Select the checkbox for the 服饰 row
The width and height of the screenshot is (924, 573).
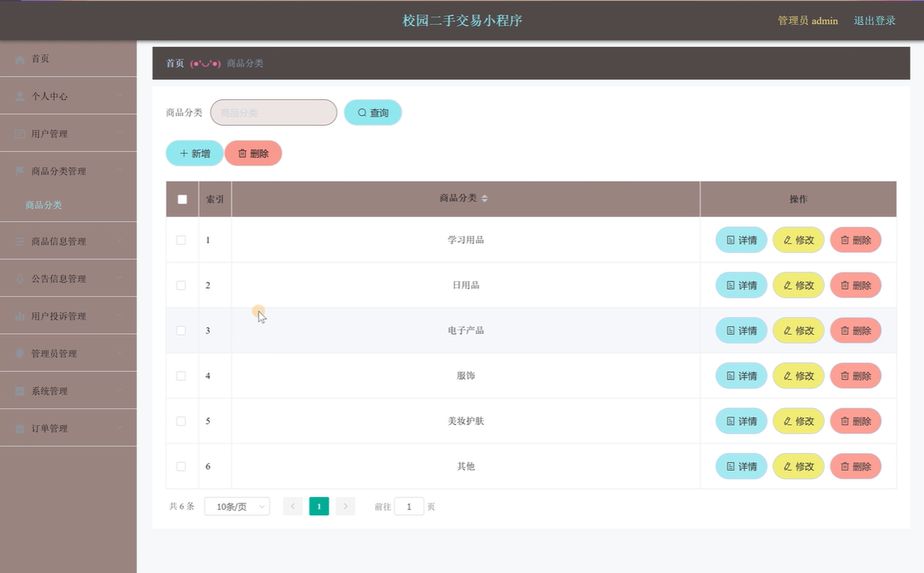[181, 376]
